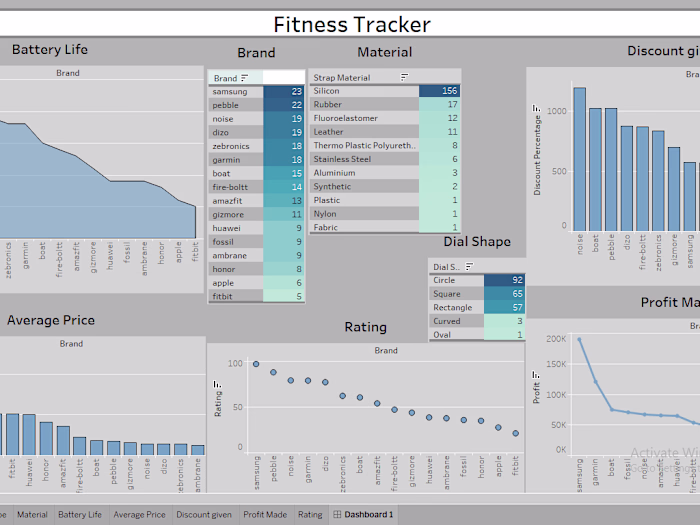Image resolution: width=700 pixels, height=525 pixels.
Task: Click the zebronics row in Brand table
Action: click(257, 146)
